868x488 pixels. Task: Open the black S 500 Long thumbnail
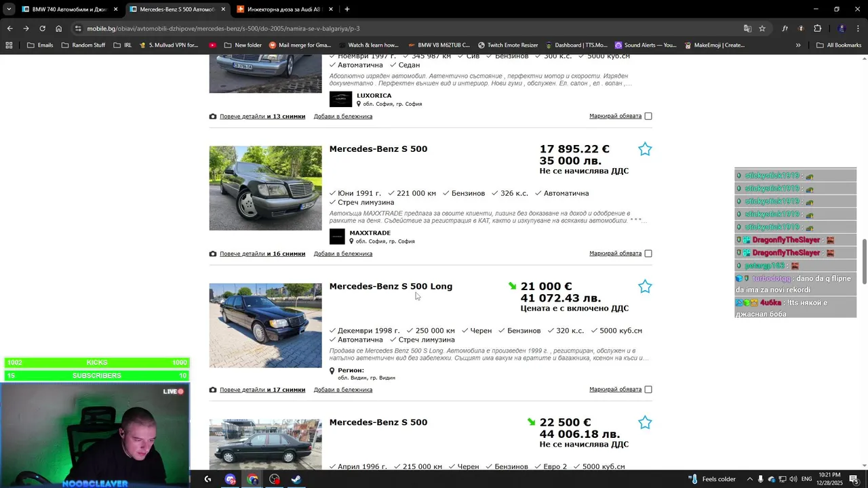[265, 325]
